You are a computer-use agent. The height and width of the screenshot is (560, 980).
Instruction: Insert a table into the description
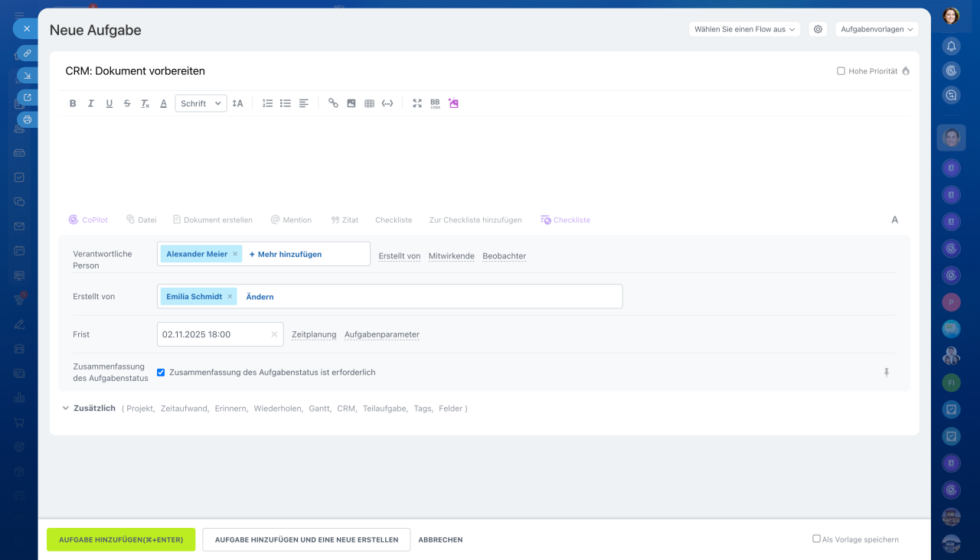369,103
